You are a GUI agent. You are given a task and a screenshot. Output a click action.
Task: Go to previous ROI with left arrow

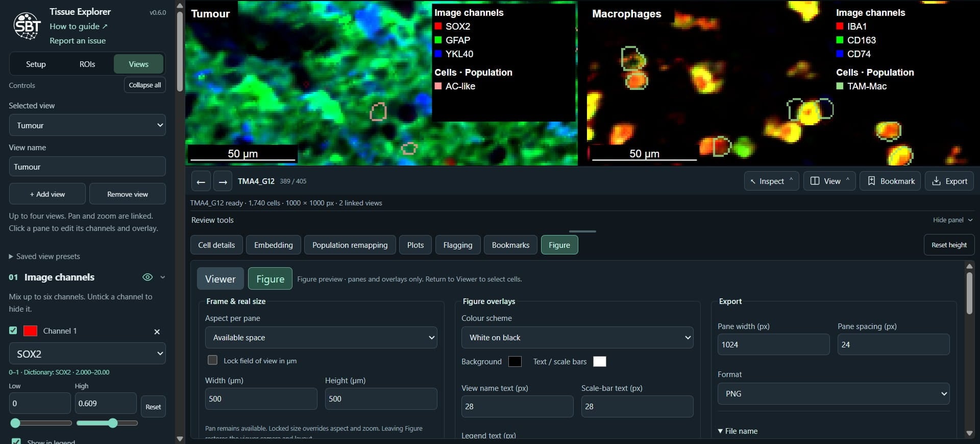pos(201,181)
